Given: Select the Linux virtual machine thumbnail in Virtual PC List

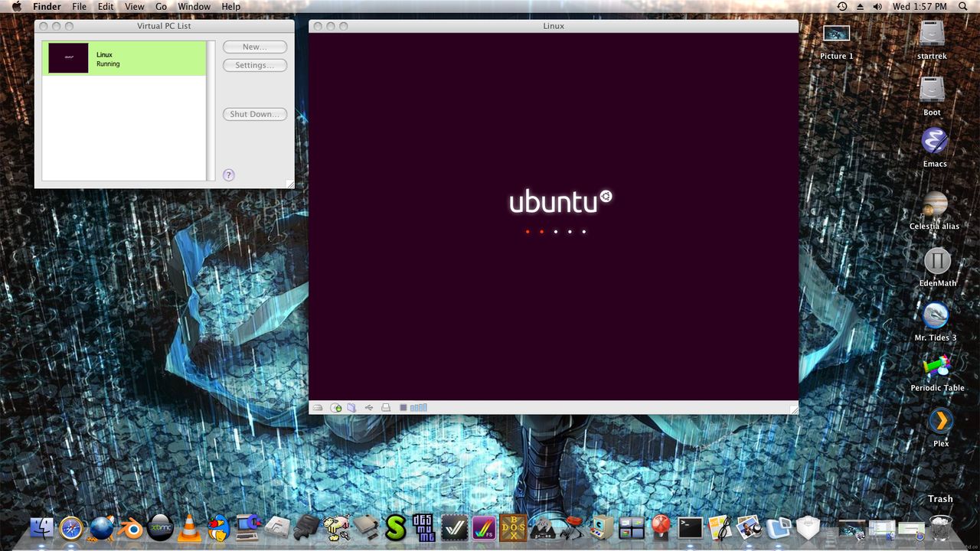Looking at the screenshot, I should click(x=68, y=58).
